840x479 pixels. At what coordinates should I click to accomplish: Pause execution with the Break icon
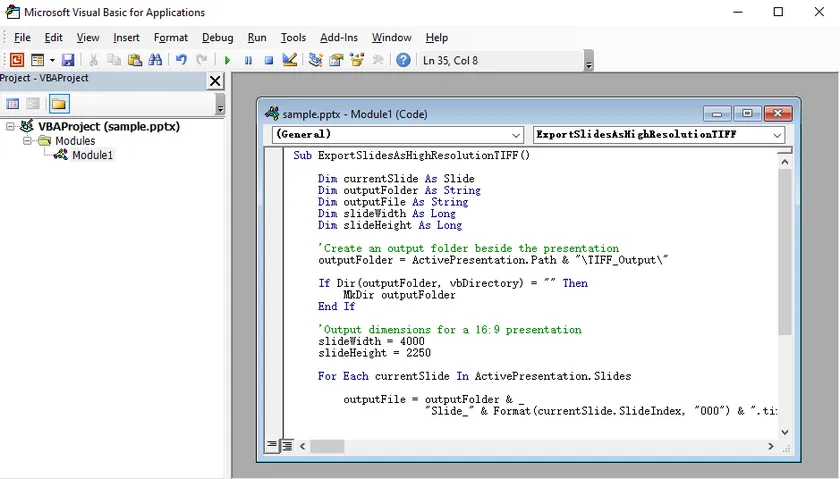coord(248,61)
